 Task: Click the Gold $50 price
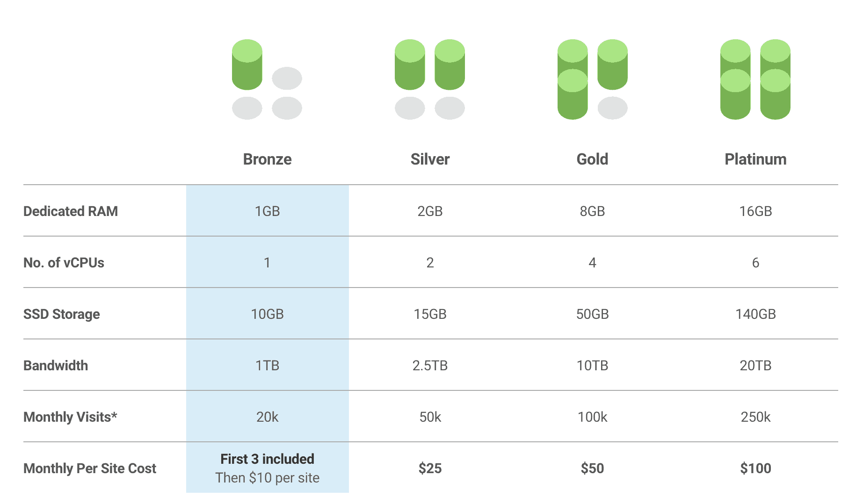click(592, 468)
